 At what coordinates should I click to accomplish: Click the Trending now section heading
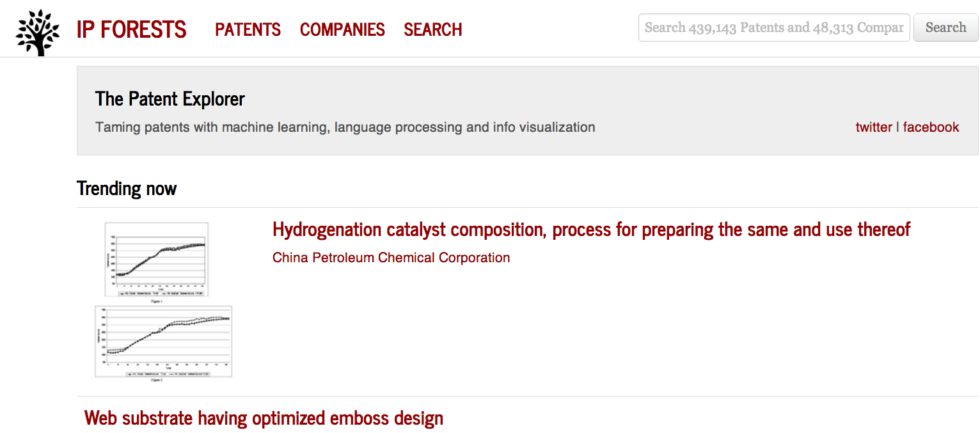tap(127, 189)
